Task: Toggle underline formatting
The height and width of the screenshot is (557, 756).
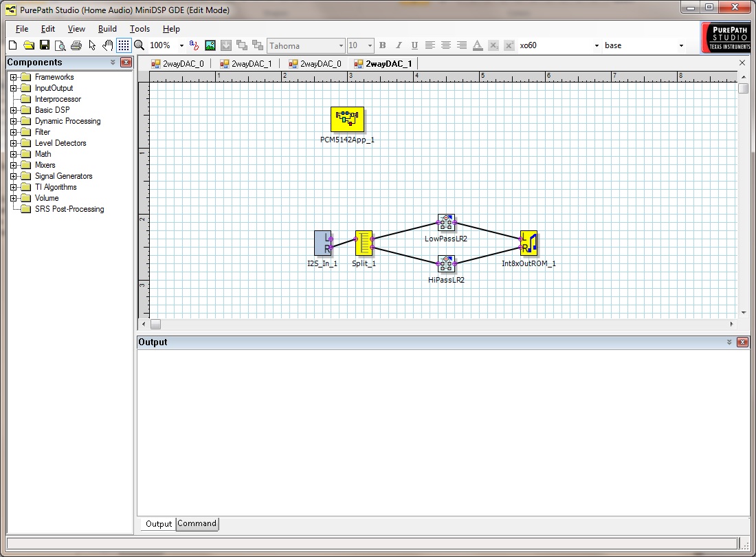Action: point(414,45)
